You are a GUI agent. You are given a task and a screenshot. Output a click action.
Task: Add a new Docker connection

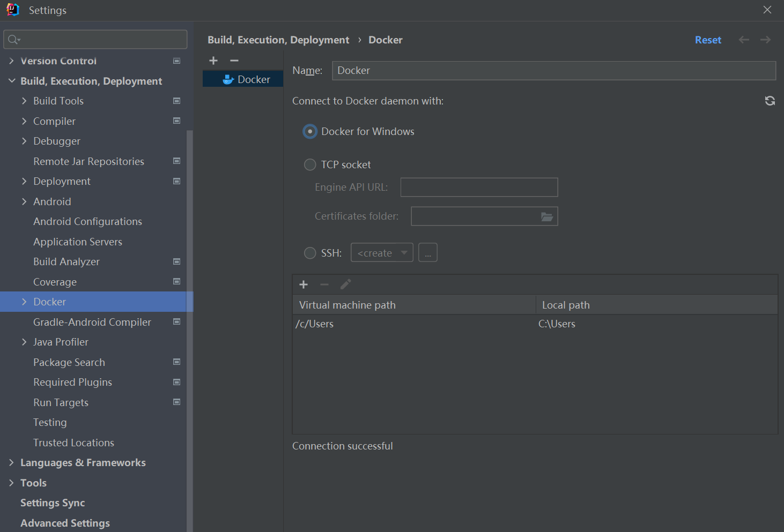pos(213,61)
